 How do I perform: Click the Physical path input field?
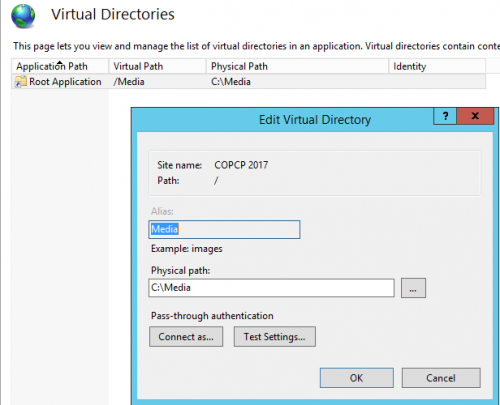point(271,288)
